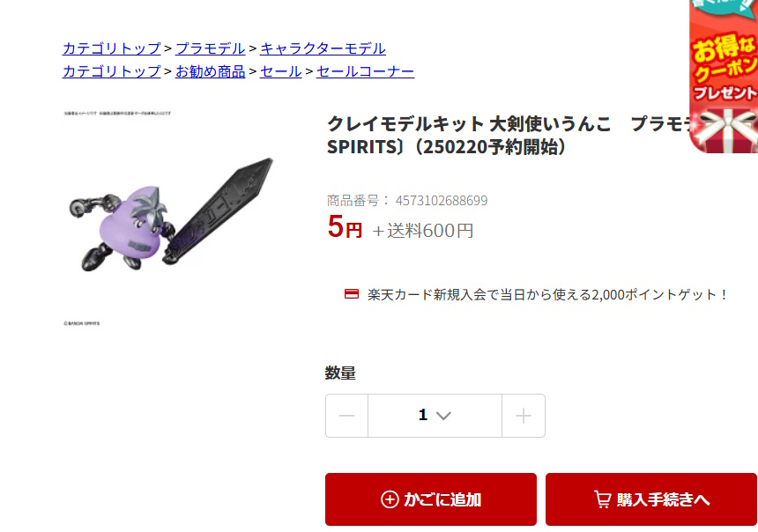Open the セールコーナー breadcrumb link
Viewport: 758px width, 532px height.
point(366,71)
